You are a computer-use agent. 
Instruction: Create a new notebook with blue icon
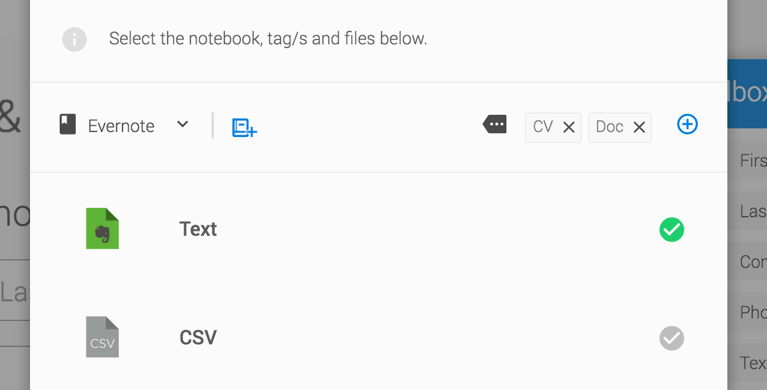[x=244, y=127]
